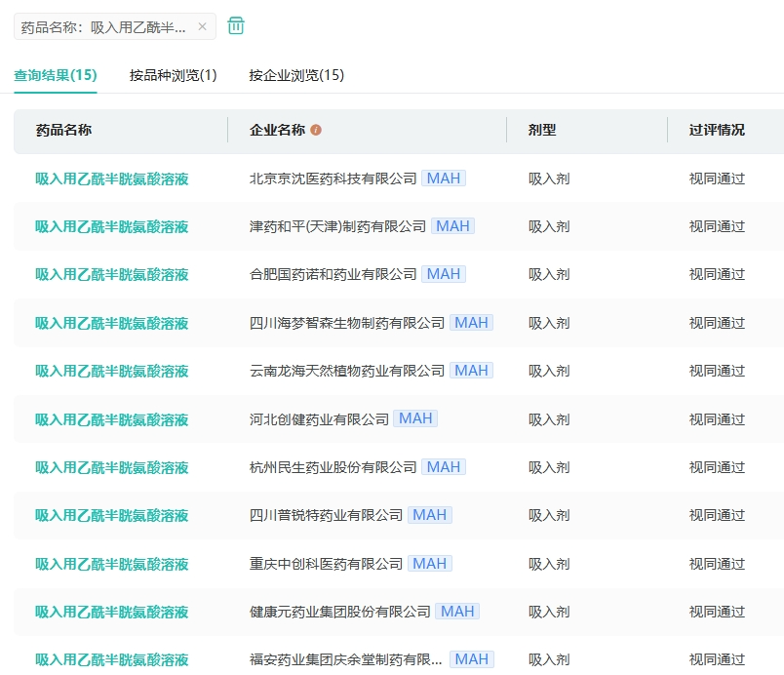Click the green trash icon to clear filters
Image resolution: width=784 pixels, height=675 pixels.
236,26
